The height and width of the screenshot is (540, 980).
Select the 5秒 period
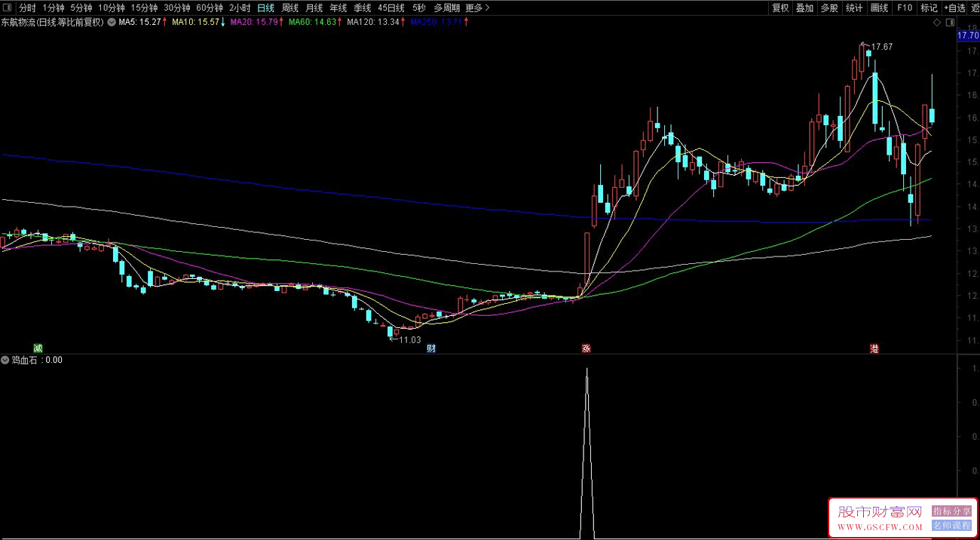click(x=419, y=8)
